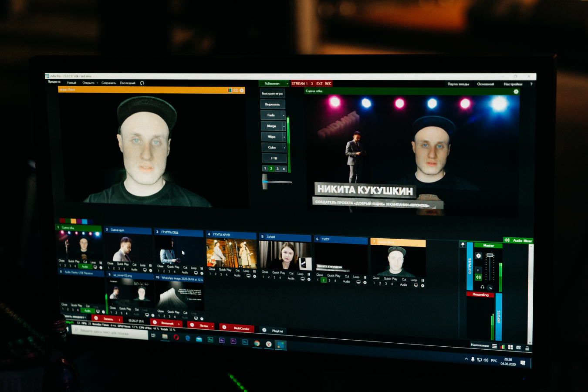588x392 pixels.
Task: Click Сохранить in the top menu
Action: pyautogui.click(x=109, y=83)
